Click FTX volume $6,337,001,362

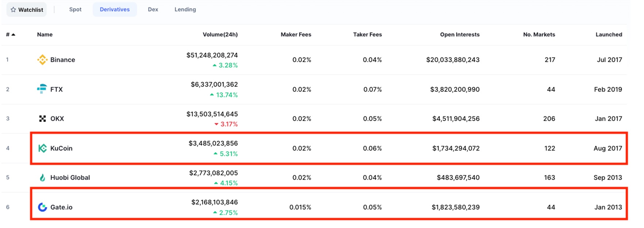coord(214,84)
